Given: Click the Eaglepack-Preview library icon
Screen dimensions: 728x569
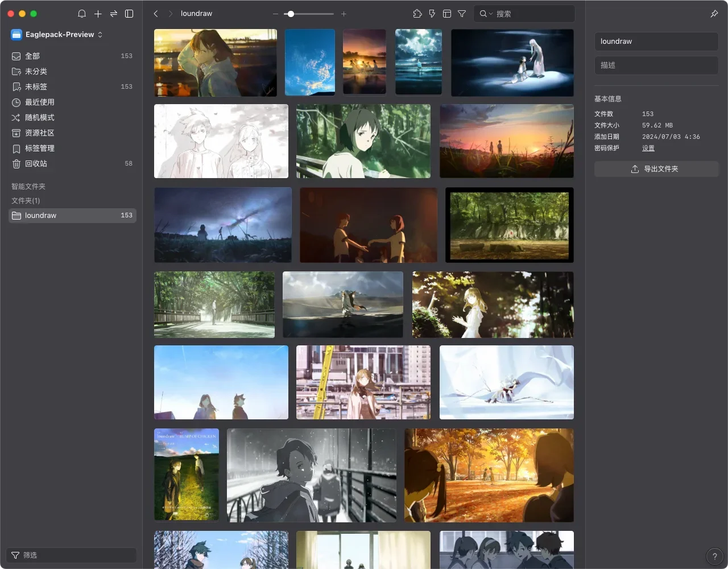Looking at the screenshot, I should pos(16,35).
